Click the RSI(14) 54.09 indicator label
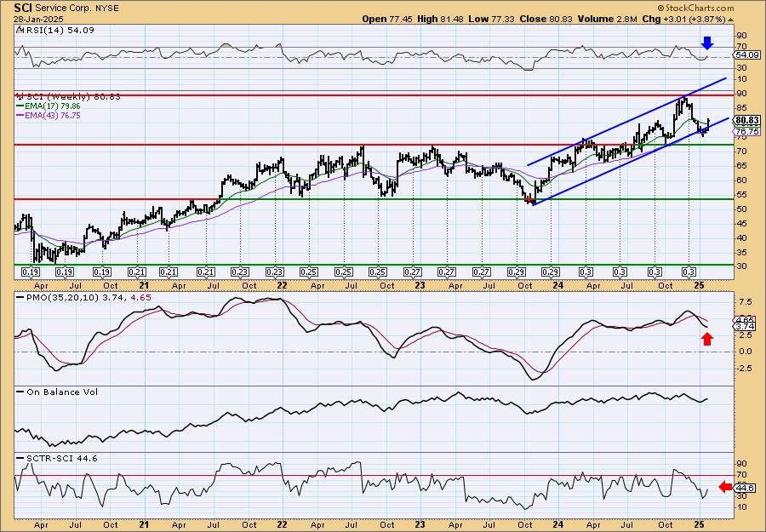 59,30
